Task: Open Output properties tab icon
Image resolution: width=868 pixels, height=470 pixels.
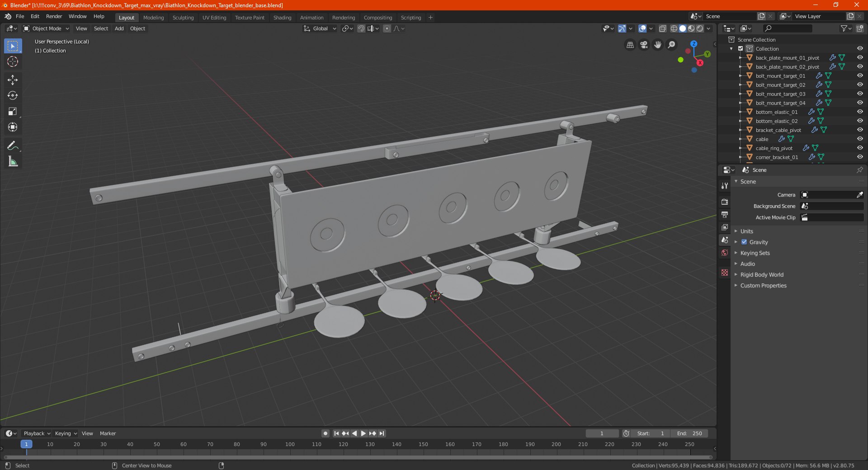Action: coord(725,215)
